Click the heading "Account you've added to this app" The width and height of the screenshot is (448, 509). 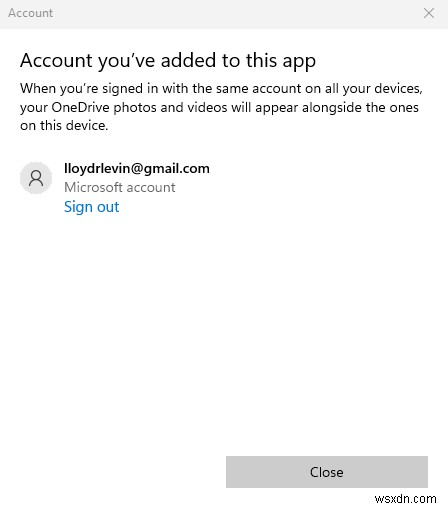[168, 61]
